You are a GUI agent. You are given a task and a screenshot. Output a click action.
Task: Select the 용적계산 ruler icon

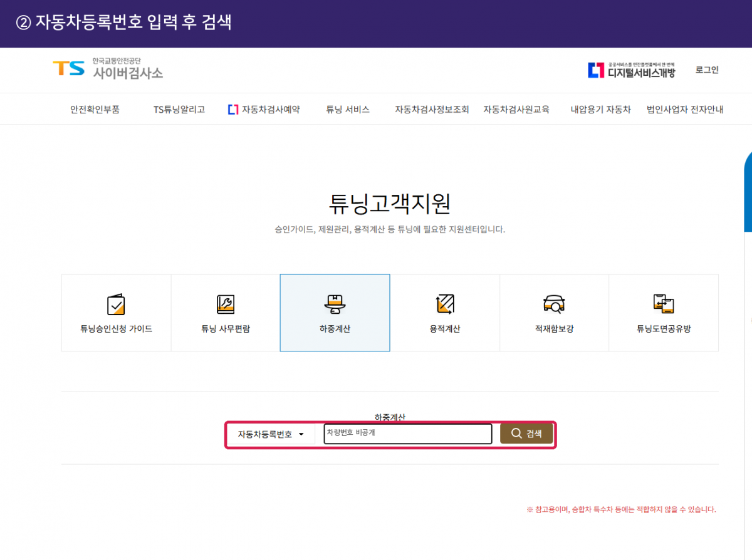pos(445,304)
